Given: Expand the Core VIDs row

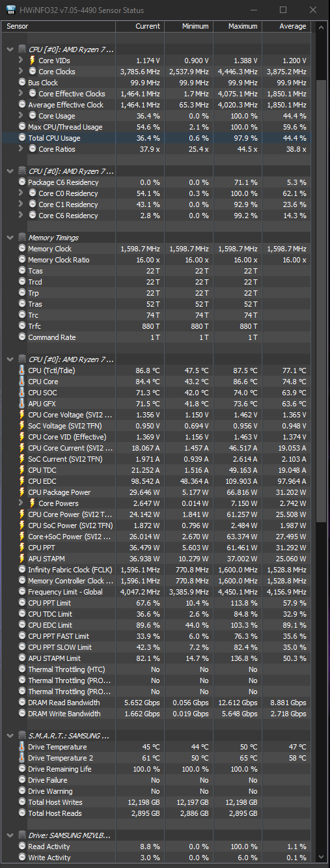Looking at the screenshot, I should point(22,61).
